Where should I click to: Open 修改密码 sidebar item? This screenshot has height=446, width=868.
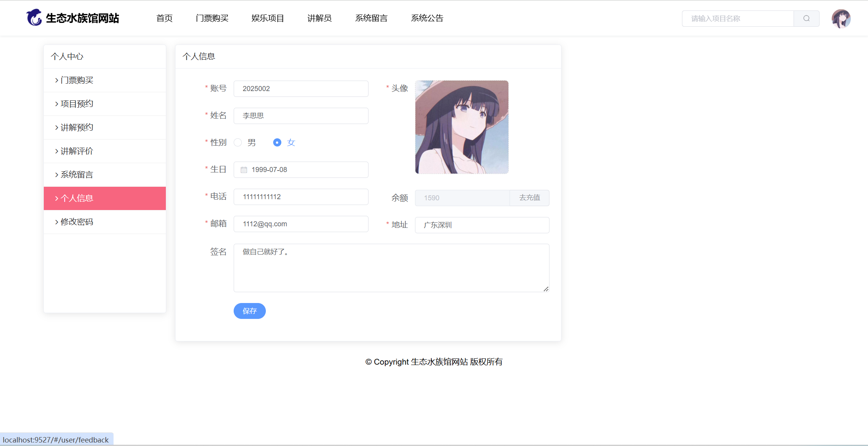coord(77,222)
